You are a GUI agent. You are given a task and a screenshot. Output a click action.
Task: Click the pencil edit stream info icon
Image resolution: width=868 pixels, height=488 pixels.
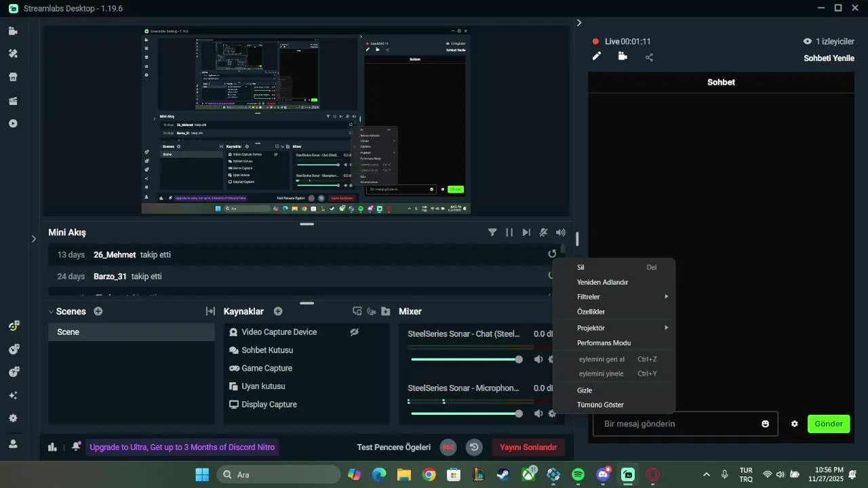tap(597, 56)
